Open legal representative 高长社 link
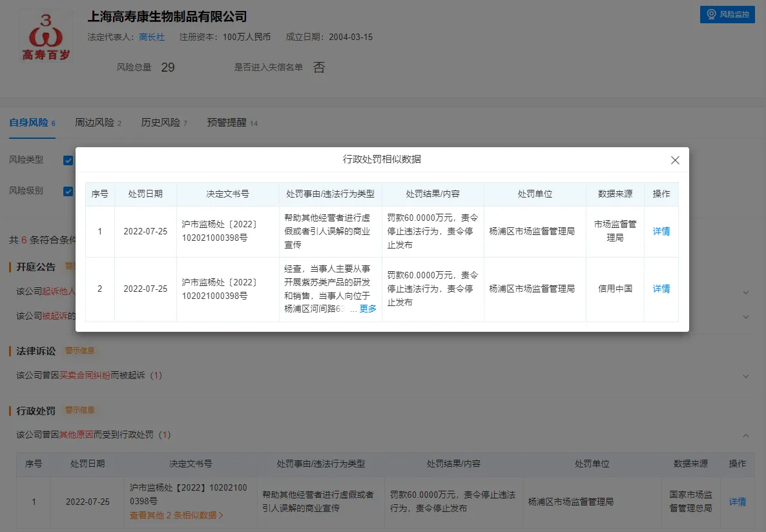This screenshot has width=766, height=532. coord(151,37)
